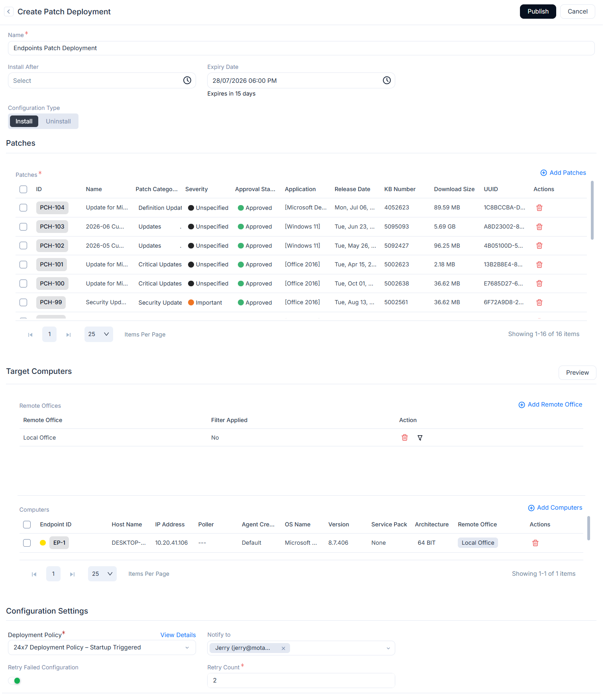Click the Release Date column header
Screen dimensions: 608x700
[352, 190]
